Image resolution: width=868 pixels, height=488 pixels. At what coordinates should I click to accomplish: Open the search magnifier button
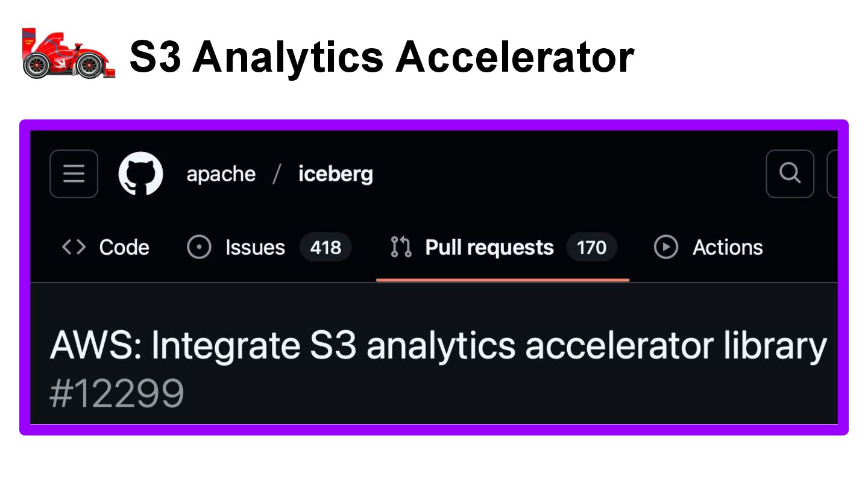[x=790, y=174]
